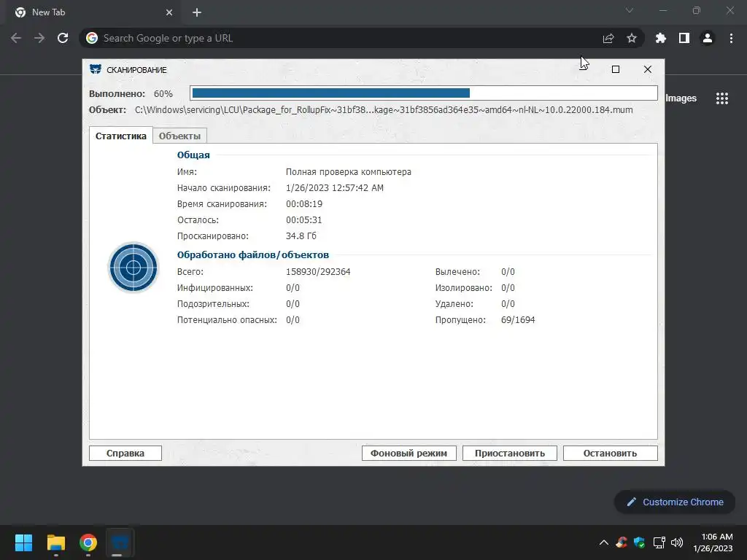The image size is (747, 560).
Task: Open volume control tray icon
Action: click(x=677, y=542)
